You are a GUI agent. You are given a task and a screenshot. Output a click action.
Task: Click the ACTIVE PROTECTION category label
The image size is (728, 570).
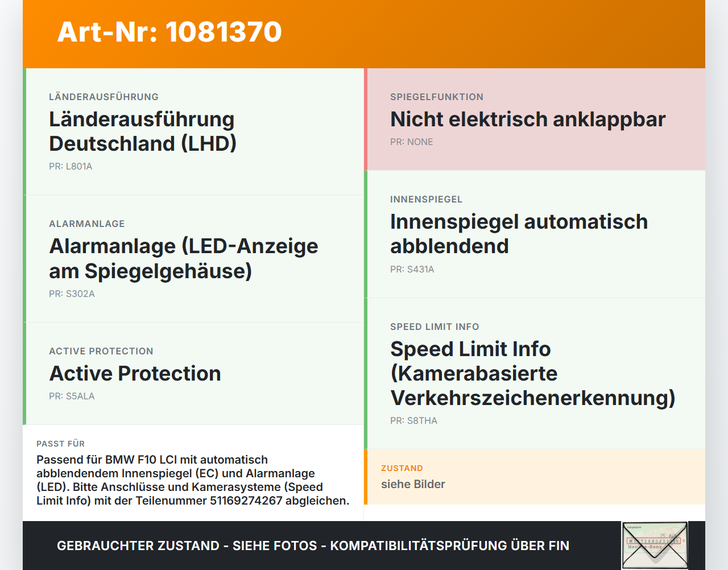click(x=101, y=352)
